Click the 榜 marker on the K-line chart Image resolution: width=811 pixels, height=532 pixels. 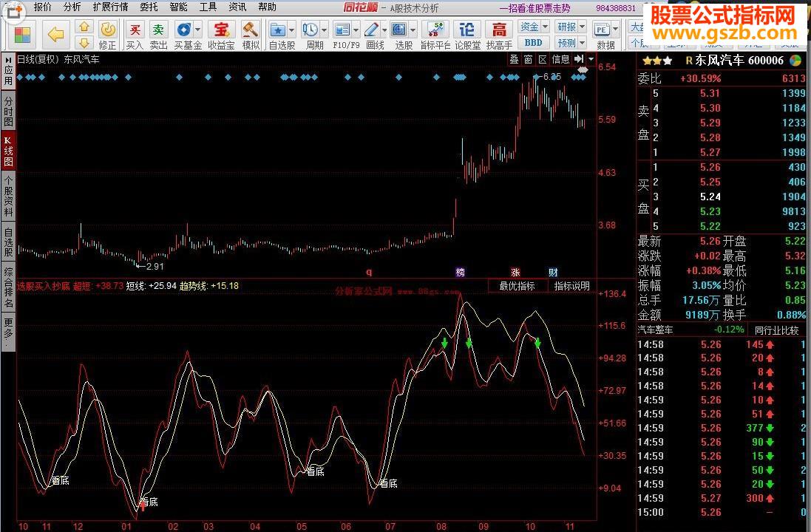point(461,273)
